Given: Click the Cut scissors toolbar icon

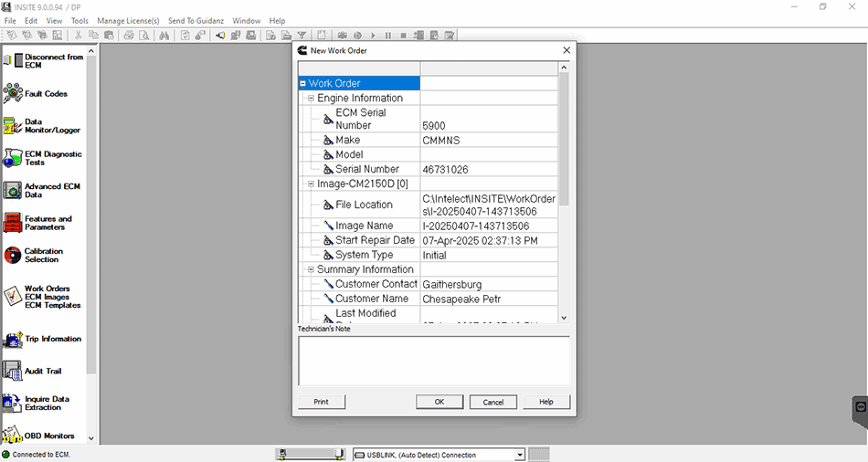Looking at the screenshot, I should click(x=78, y=36).
